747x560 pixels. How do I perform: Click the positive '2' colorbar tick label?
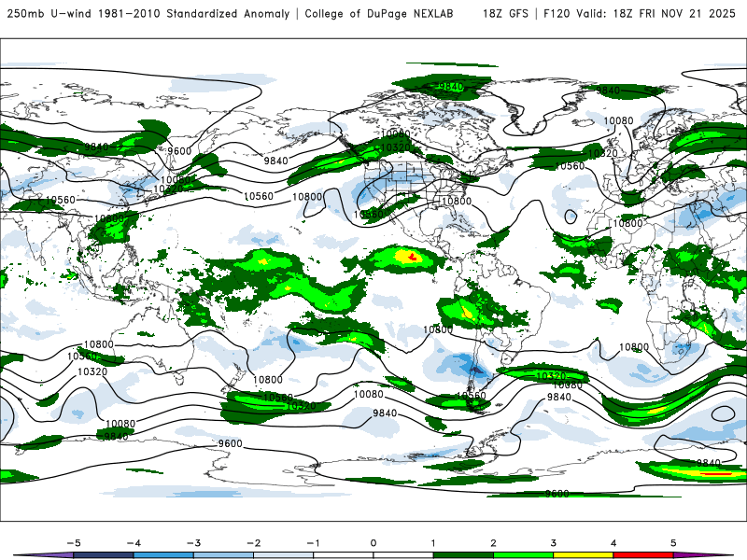493,543
